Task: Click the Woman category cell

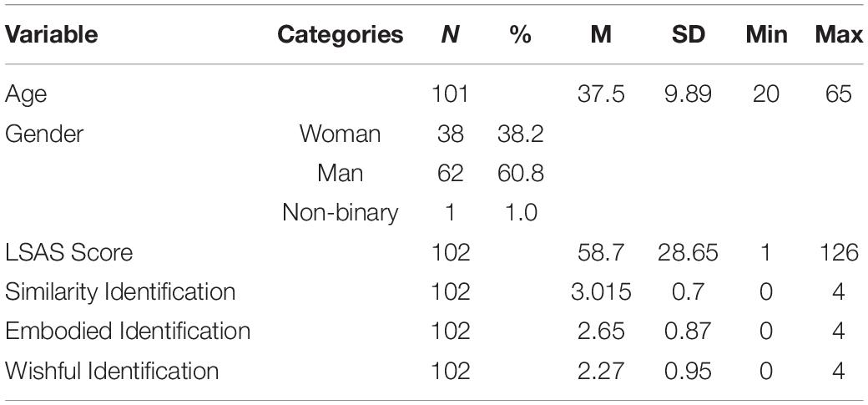Action: pos(340,134)
